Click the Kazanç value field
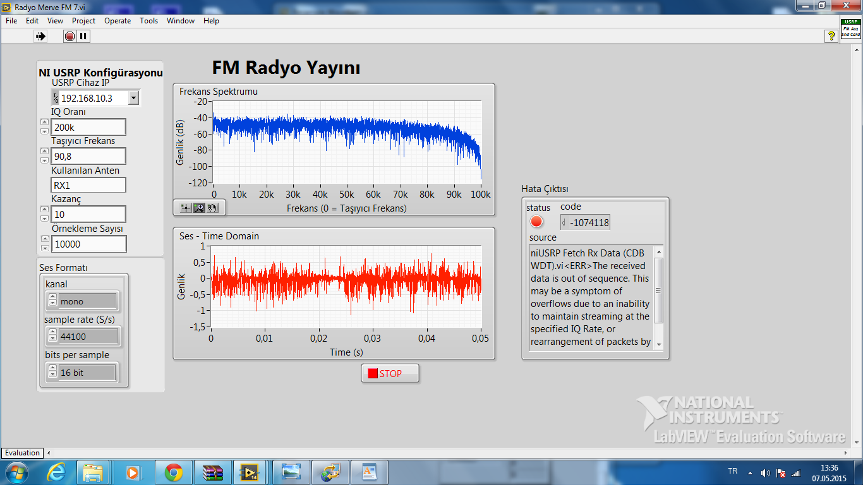Viewport: 863px width, 504px height. pyautogui.click(x=88, y=214)
